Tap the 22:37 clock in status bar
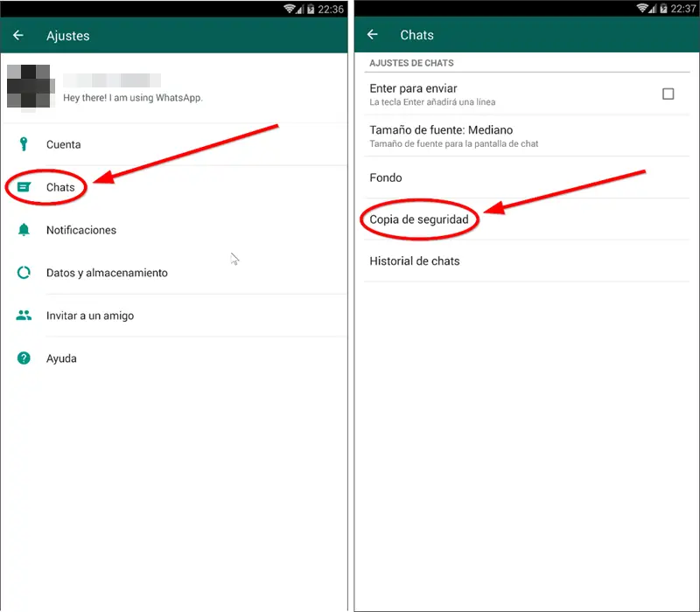700x612 pixels. (683, 9)
